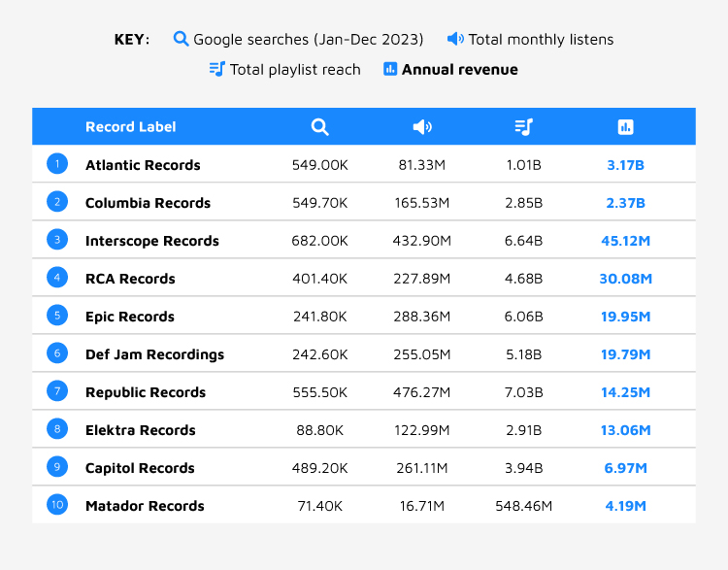The height and width of the screenshot is (570, 728).
Task: Click Capitol's 6.97M revenue value
Action: pyautogui.click(x=625, y=468)
